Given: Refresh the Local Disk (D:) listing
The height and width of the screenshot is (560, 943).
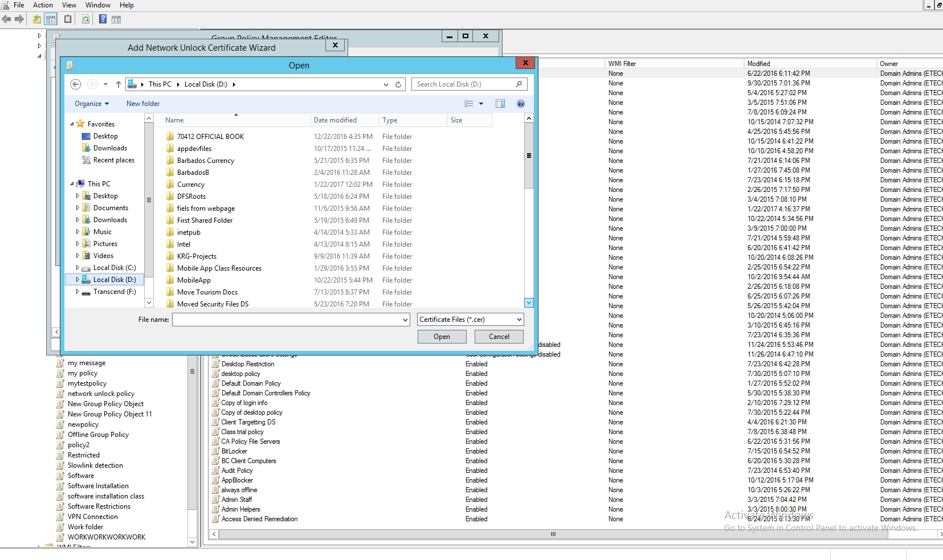Looking at the screenshot, I should coord(398,84).
